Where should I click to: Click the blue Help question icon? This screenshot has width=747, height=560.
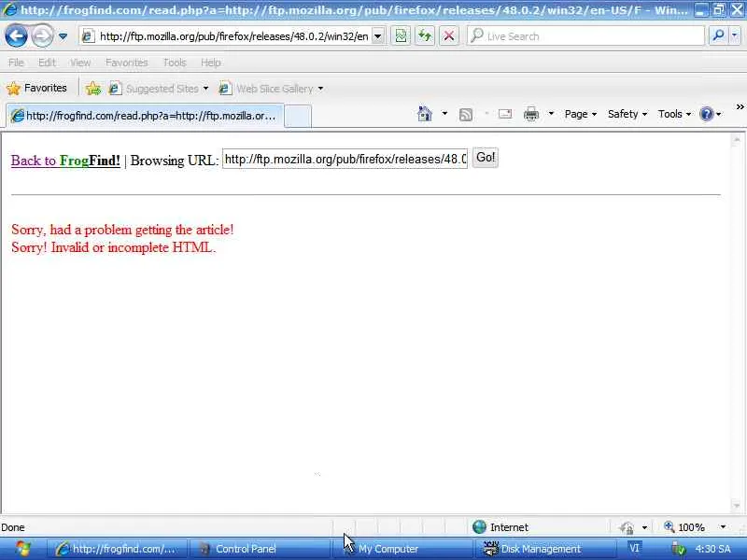pos(707,114)
